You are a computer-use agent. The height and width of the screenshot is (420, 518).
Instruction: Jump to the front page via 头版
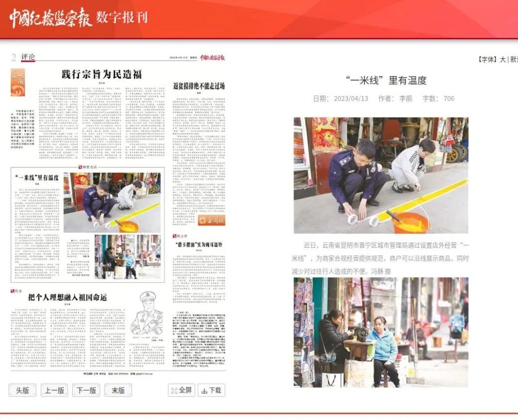pos(23,391)
